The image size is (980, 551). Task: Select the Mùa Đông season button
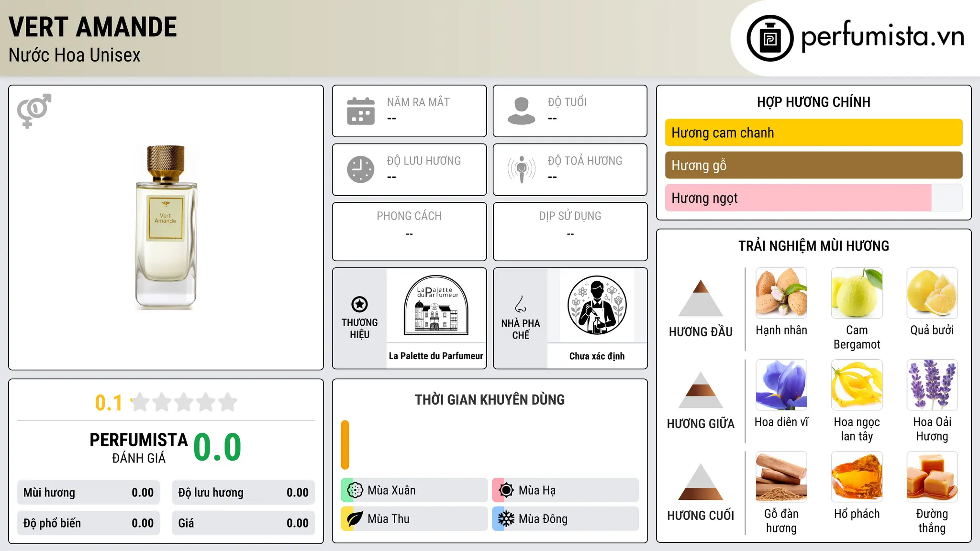[x=566, y=519]
